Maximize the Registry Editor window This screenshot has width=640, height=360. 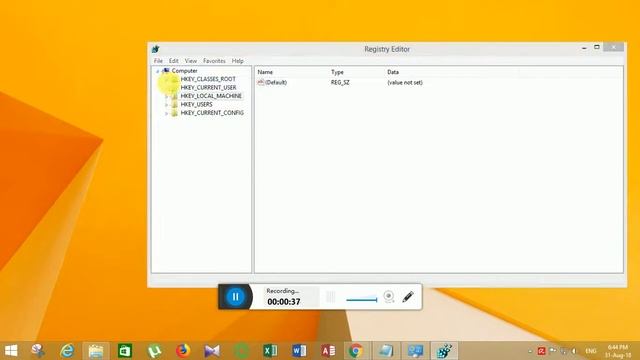(597, 47)
